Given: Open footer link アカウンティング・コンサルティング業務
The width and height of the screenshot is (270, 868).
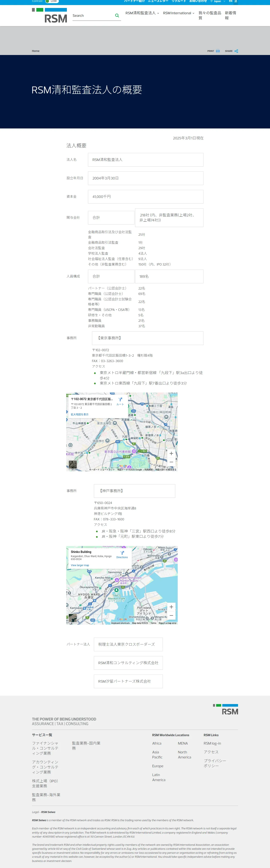Looking at the screenshot, I should [45, 767].
